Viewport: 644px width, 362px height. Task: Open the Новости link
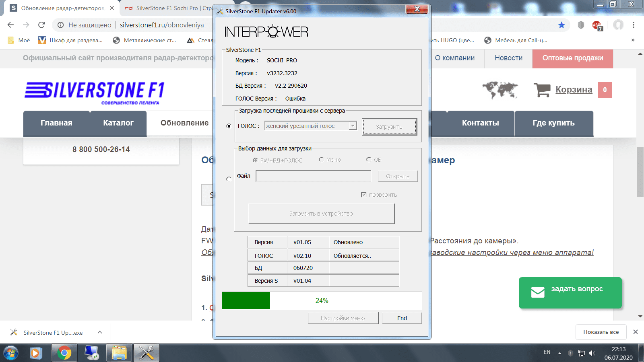508,58
